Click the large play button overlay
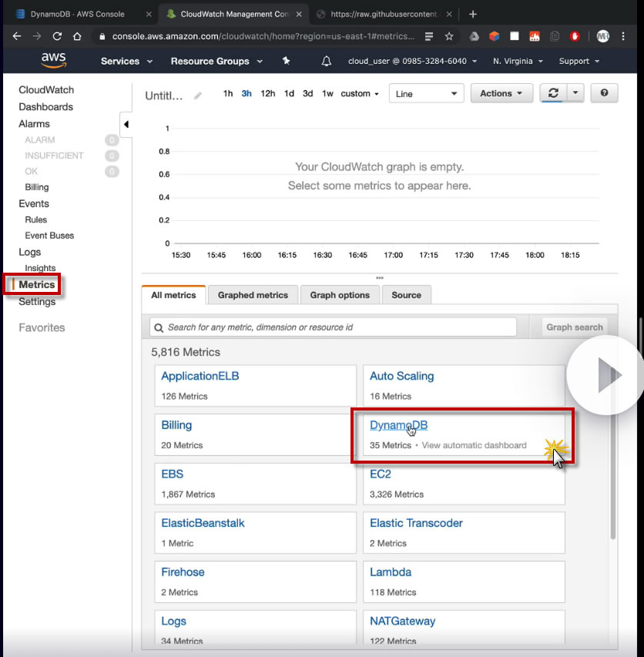Viewport: 644px width, 657px height. [607, 375]
